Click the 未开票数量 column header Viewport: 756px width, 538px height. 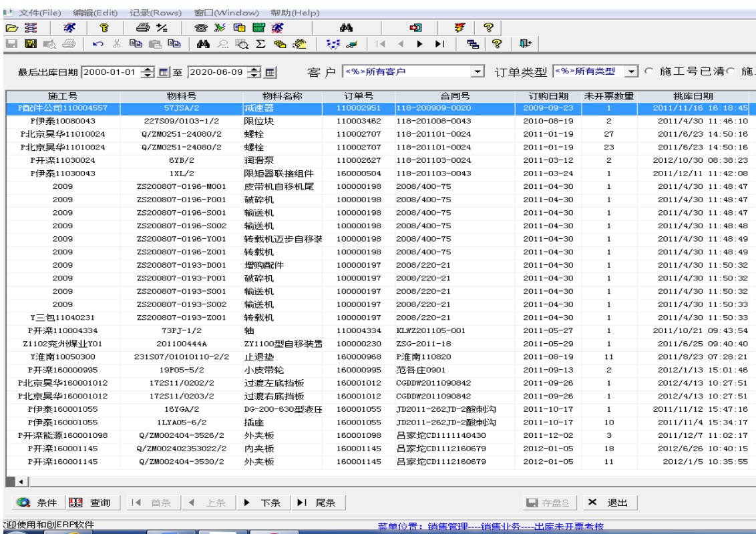click(609, 96)
